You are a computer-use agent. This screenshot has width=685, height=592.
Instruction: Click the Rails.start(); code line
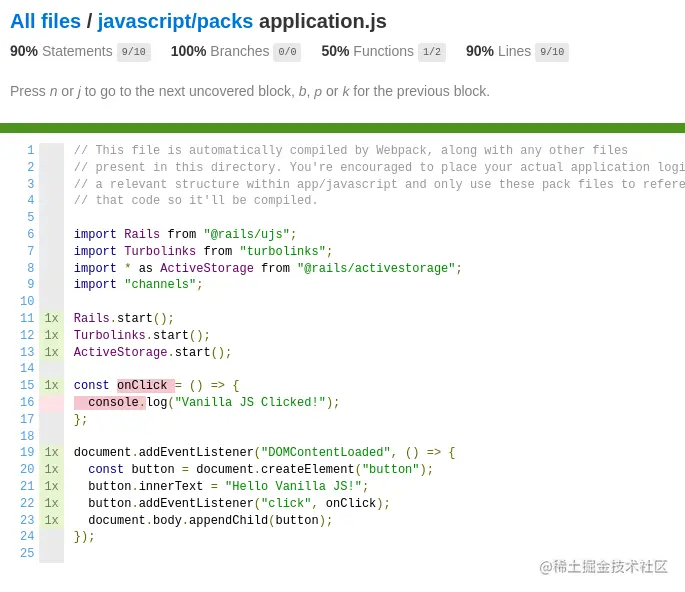(124, 318)
